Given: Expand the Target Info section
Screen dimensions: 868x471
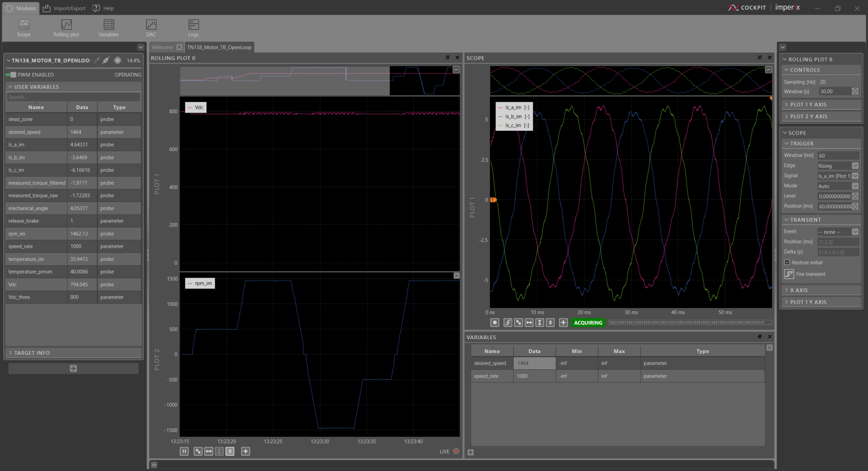Looking at the screenshot, I should click(73, 353).
